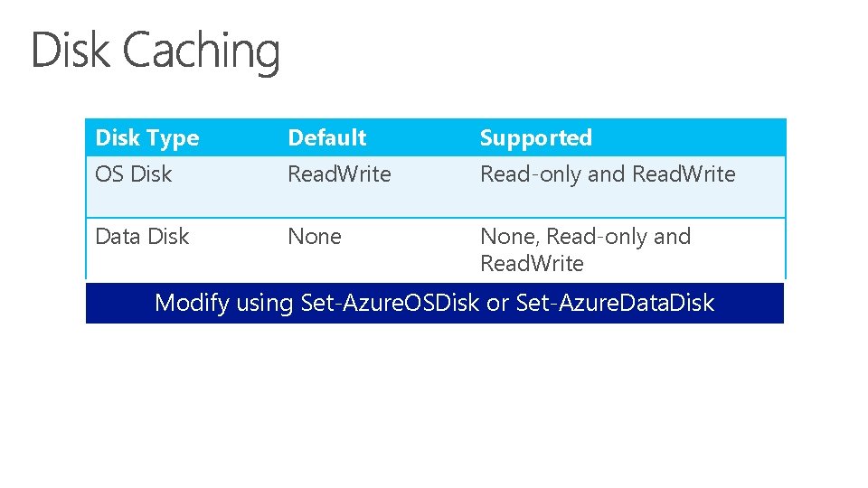Click blank white area below the banner
The width and height of the screenshot is (868, 488).
pos(435,404)
